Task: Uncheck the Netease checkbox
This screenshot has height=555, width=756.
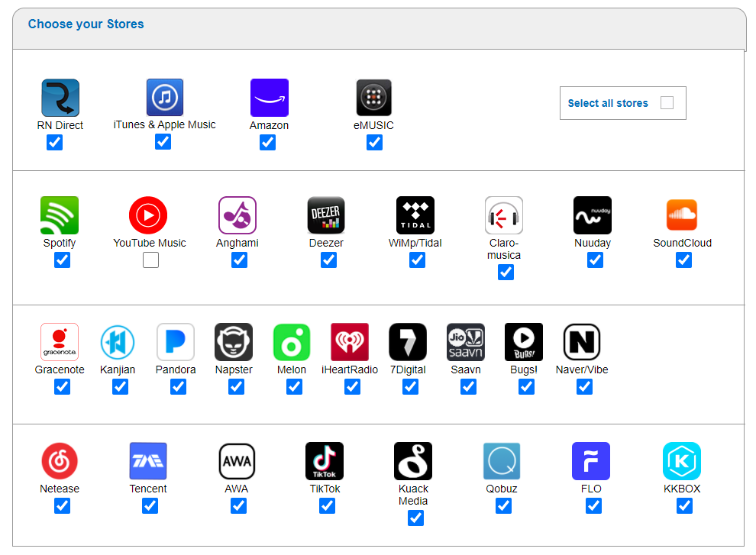Action: [62, 506]
